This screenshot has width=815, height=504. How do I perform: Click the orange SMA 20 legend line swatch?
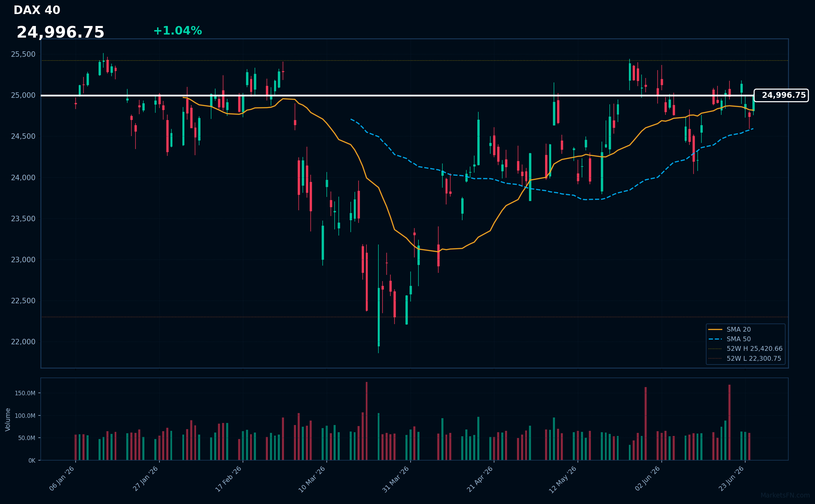click(x=715, y=329)
